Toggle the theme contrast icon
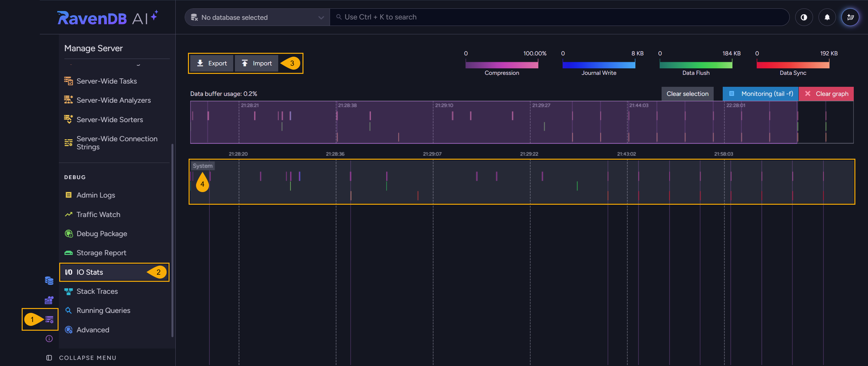Viewport: 868px width, 366px height. pos(804,17)
